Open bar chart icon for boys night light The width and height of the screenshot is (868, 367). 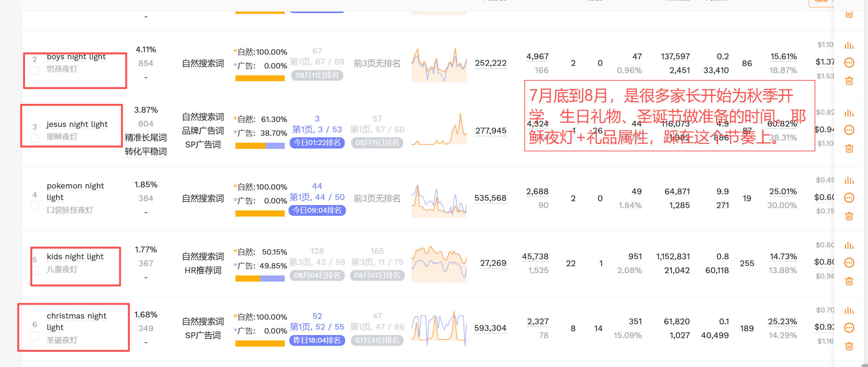pyautogui.click(x=849, y=46)
